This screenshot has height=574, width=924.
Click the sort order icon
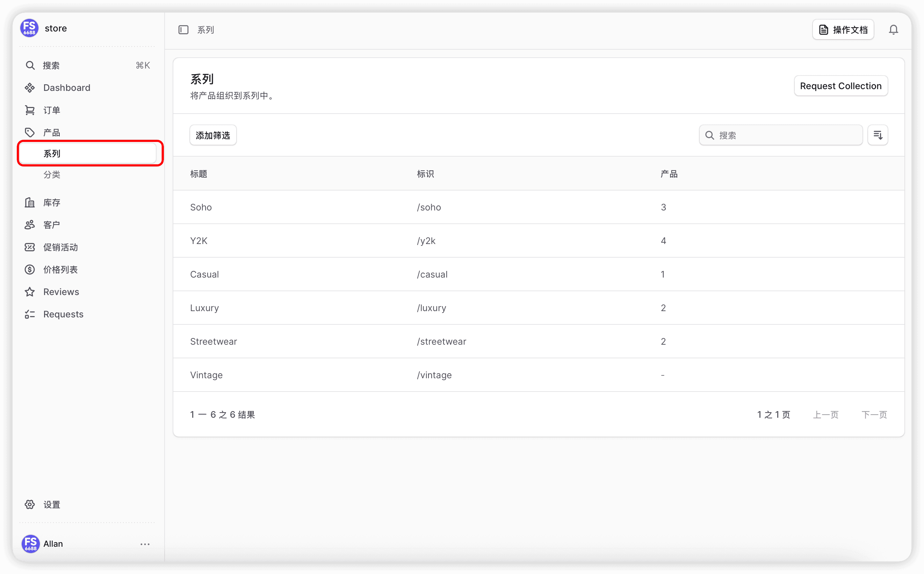point(878,135)
